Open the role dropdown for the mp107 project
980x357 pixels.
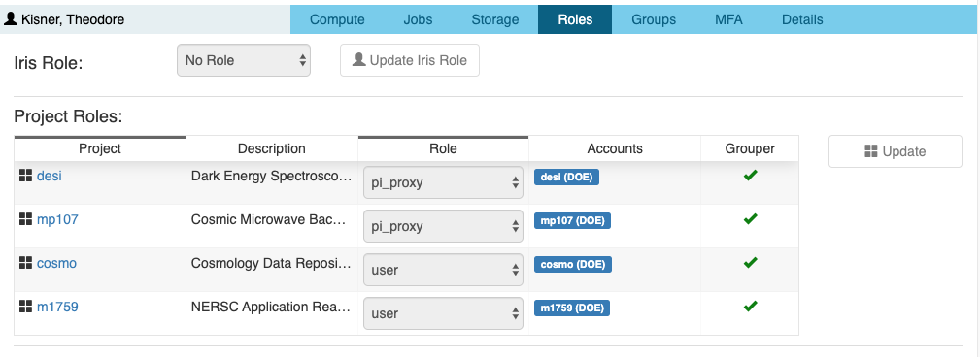tap(443, 226)
